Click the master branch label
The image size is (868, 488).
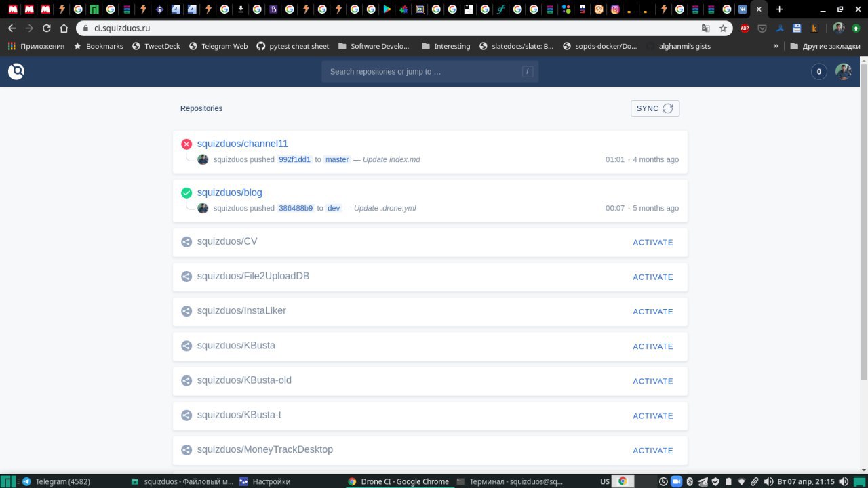tap(337, 159)
